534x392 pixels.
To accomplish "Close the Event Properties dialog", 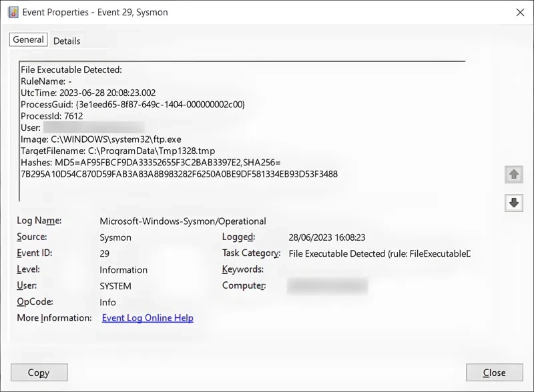I will [x=494, y=373].
